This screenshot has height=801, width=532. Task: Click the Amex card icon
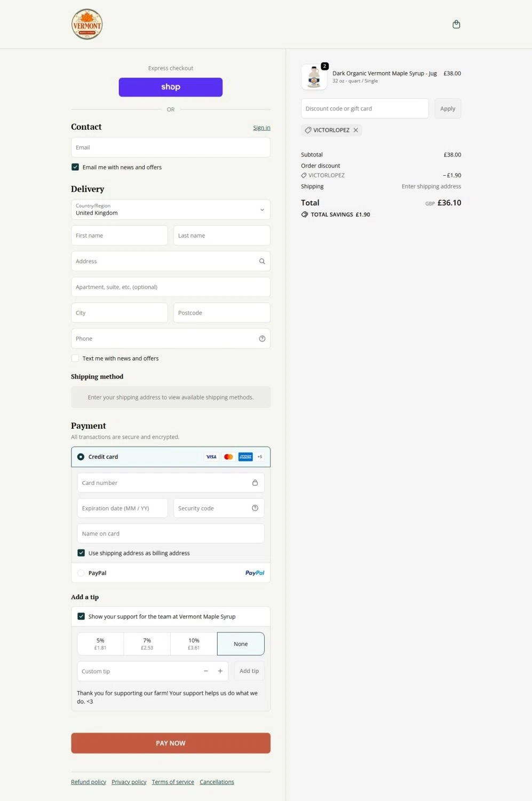click(x=245, y=457)
